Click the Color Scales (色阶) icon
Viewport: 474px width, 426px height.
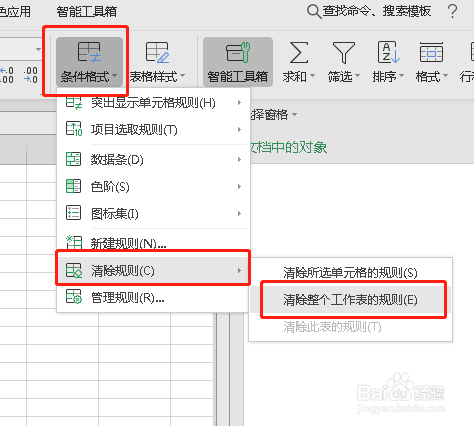point(73,186)
